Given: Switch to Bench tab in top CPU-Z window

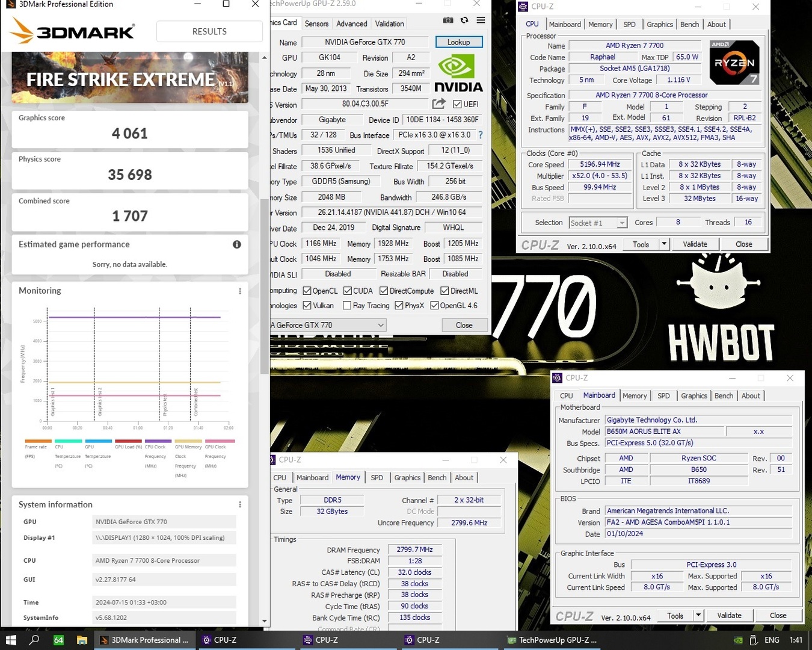Looking at the screenshot, I should pyautogui.click(x=689, y=25).
